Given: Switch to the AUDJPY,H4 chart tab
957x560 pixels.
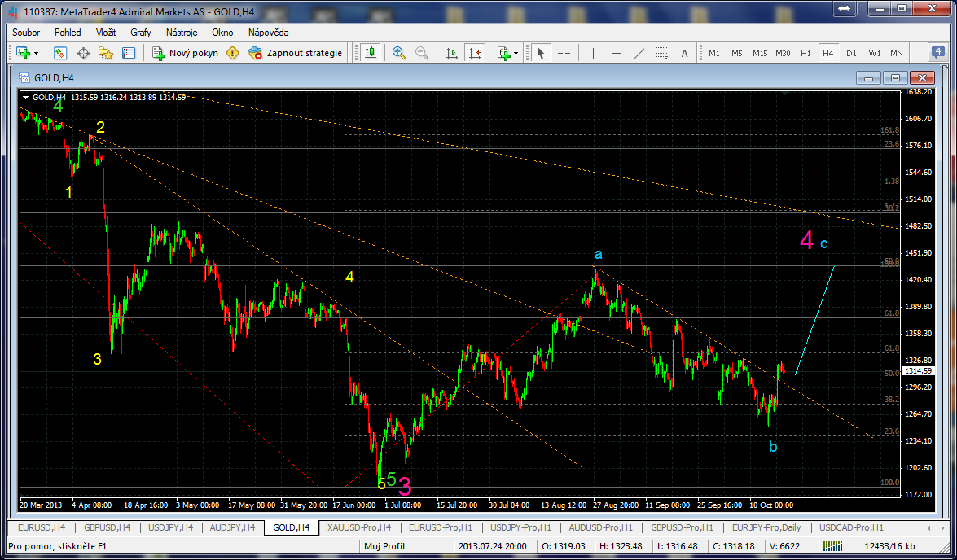Looking at the screenshot, I should (233, 527).
